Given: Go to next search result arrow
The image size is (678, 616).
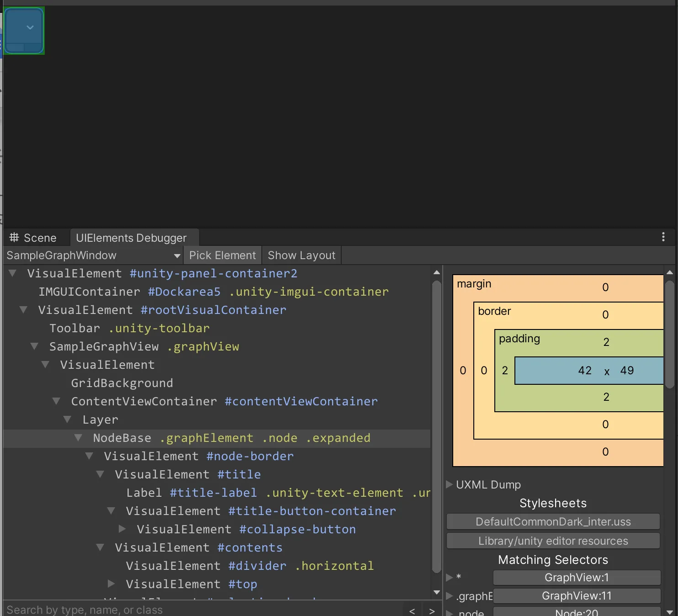Looking at the screenshot, I should [432, 611].
